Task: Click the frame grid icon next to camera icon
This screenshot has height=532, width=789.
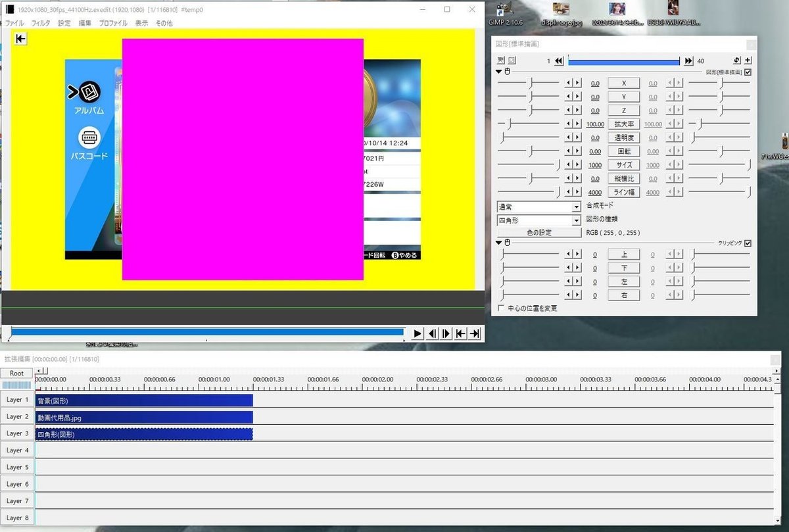Action: (x=512, y=60)
